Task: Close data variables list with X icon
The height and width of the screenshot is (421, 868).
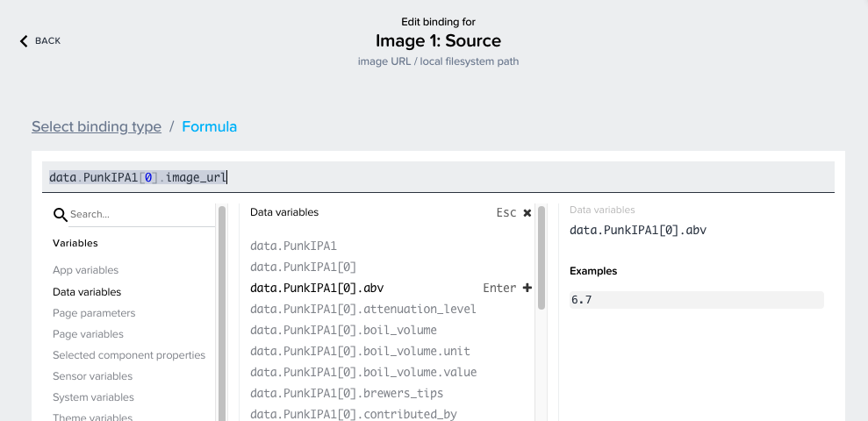Action: coord(527,213)
